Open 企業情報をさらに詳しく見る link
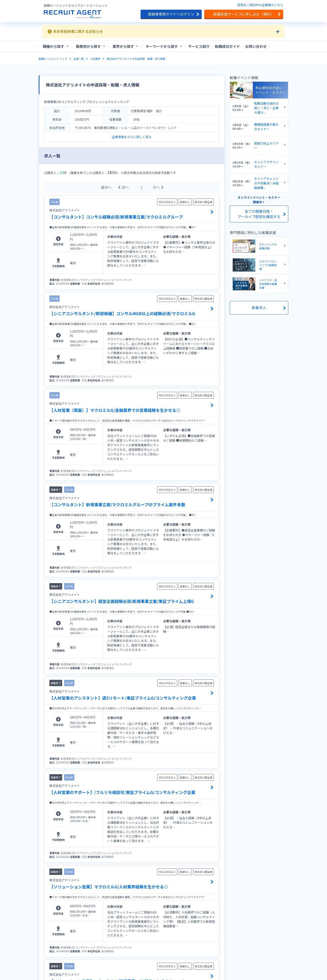This screenshot has width=327, height=980. coord(131,137)
